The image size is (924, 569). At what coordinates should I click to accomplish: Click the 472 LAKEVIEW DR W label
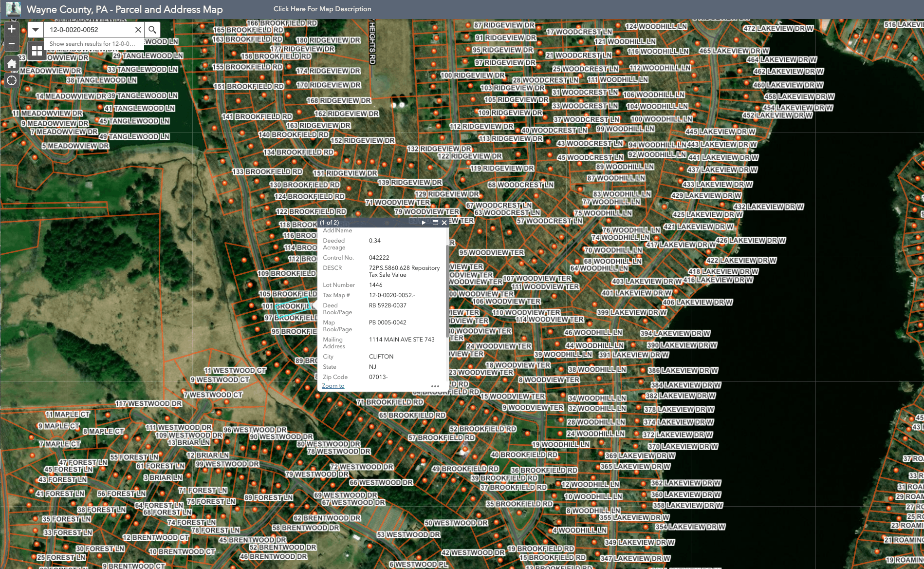coord(778,28)
